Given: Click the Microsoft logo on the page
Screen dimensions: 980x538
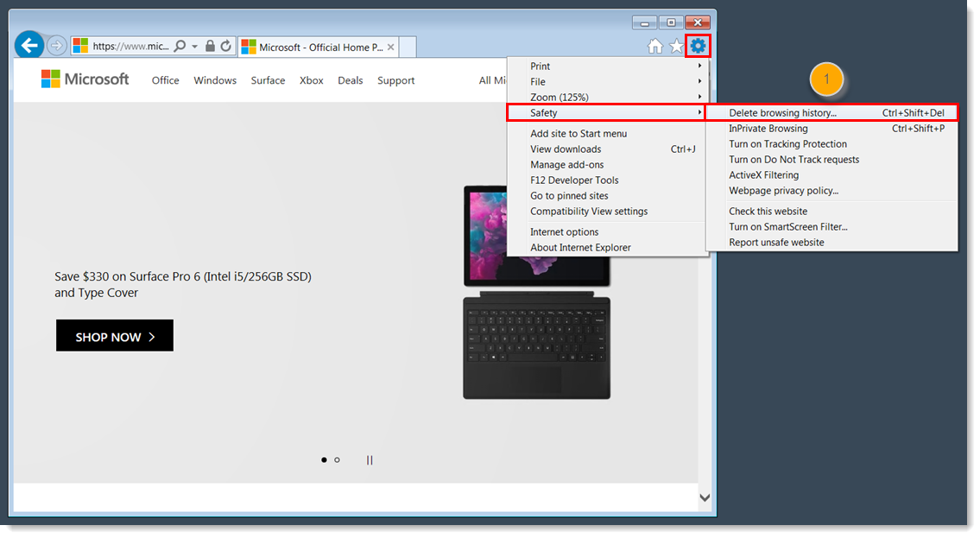Looking at the screenshot, I should 85,79.
